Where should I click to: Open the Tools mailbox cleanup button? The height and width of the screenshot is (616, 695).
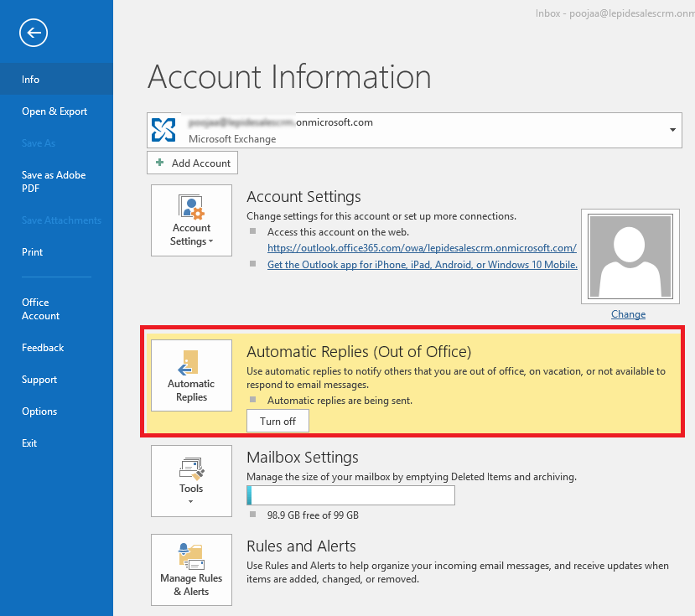coord(191,479)
